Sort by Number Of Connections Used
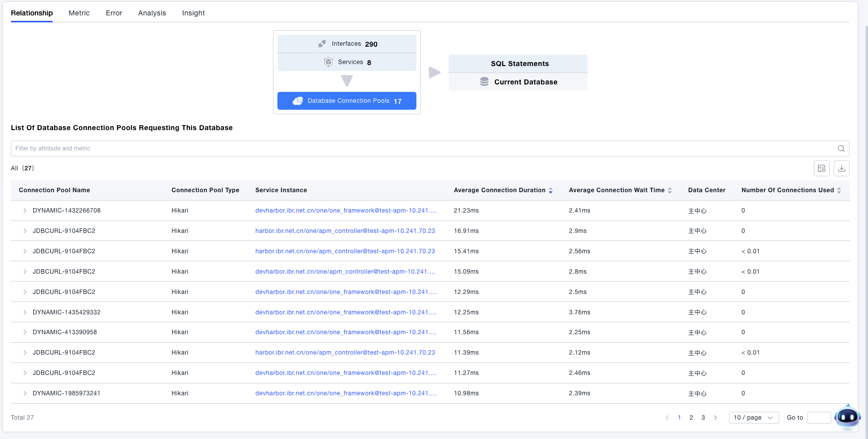 point(839,190)
